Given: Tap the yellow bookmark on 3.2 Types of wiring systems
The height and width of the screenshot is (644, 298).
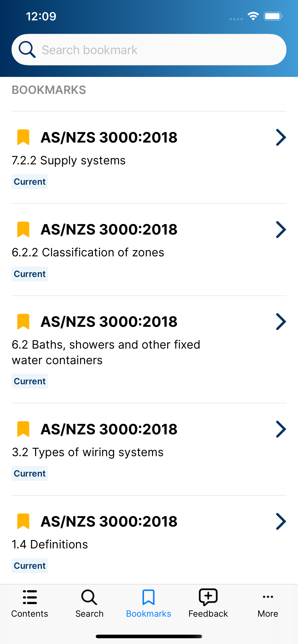Looking at the screenshot, I should coord(23,429).
